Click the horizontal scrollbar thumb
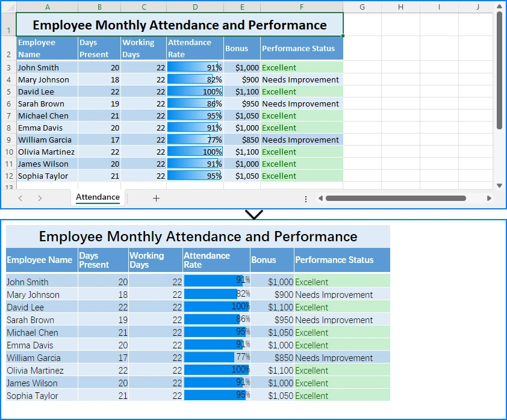The height and width of the screenshot is (420, 507). click(396, 198)
